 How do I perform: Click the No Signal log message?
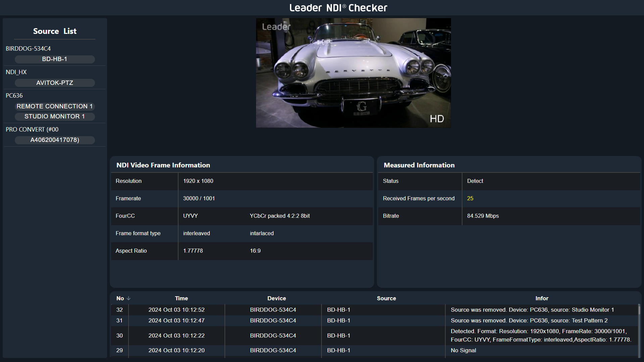(x=463, y=350)
